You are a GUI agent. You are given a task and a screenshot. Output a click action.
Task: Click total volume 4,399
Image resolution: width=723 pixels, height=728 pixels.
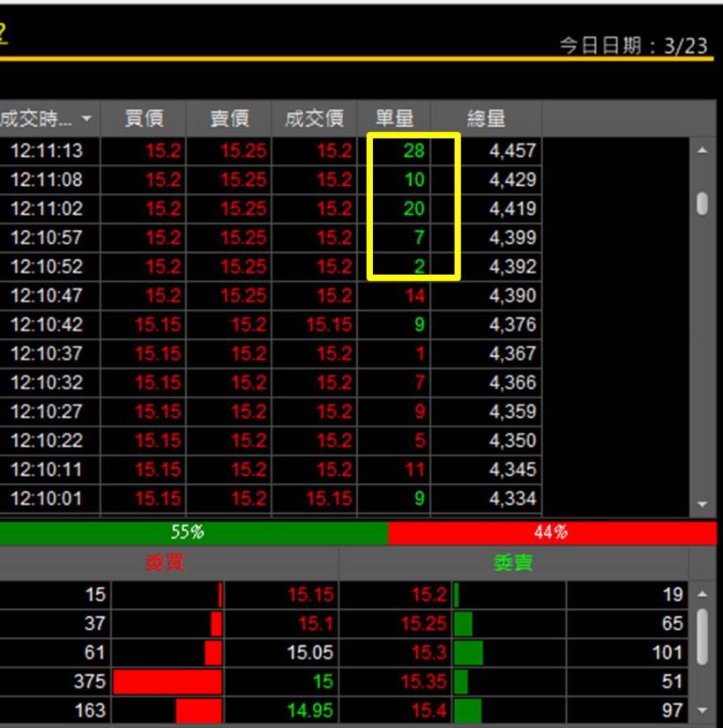pyautogui.click(x=512, y=237)
